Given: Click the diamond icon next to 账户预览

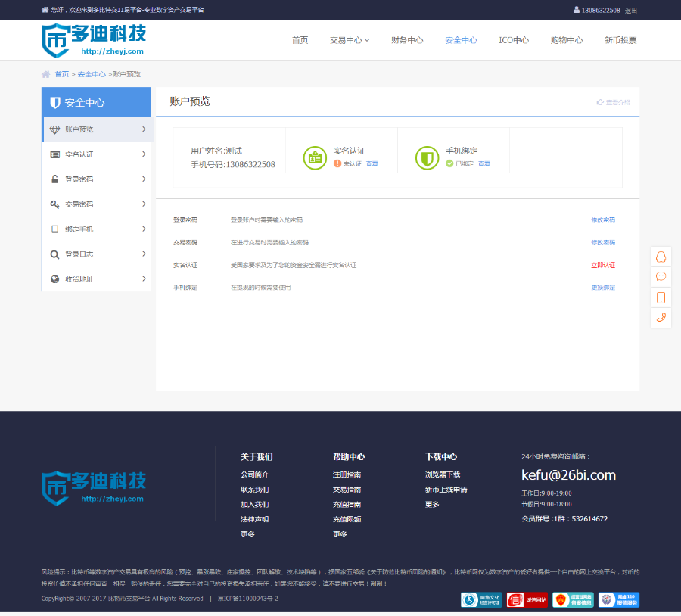Looking at the screenshot, I should [x=54, y=129].
